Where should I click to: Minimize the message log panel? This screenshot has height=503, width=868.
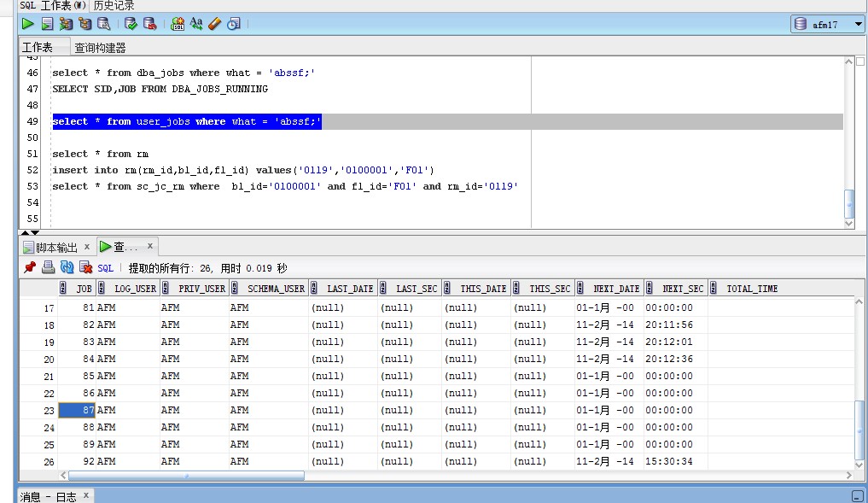(x=858, y=496)
